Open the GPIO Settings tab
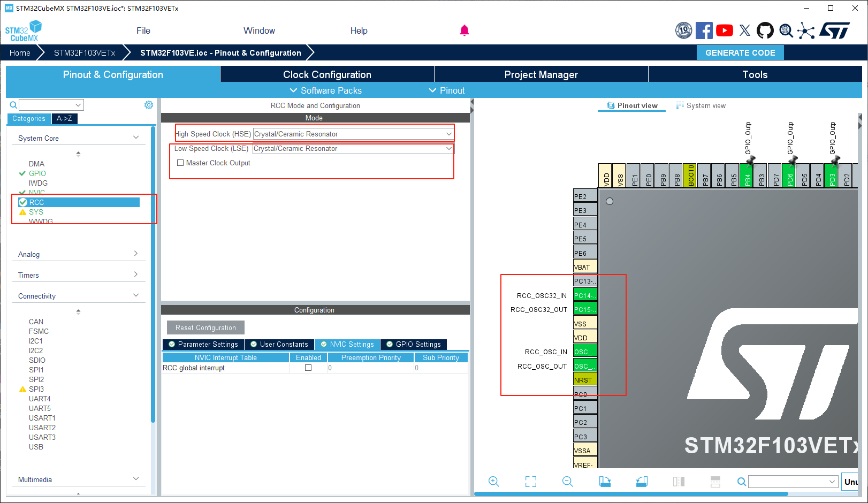The height and width of the screenshot is (503, 868). click(x=414, y=344)
